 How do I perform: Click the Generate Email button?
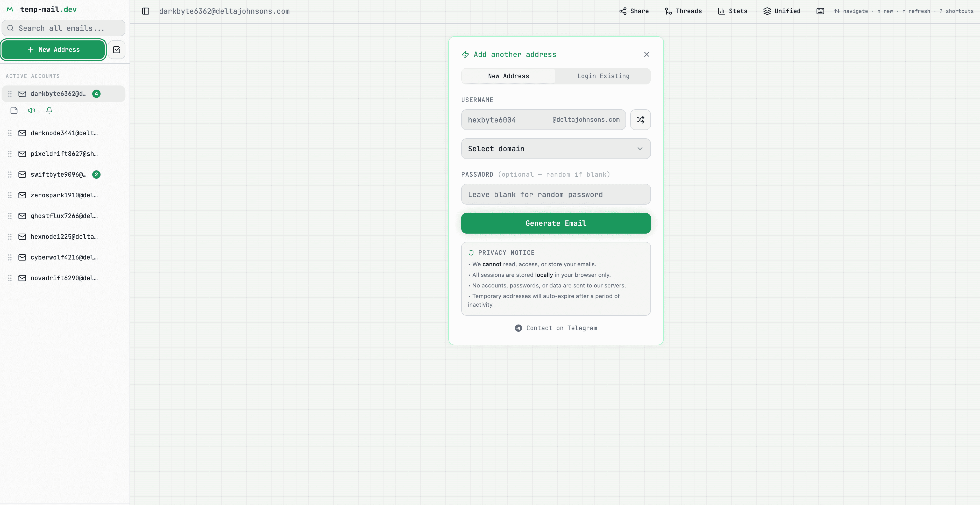coord(556,223)
